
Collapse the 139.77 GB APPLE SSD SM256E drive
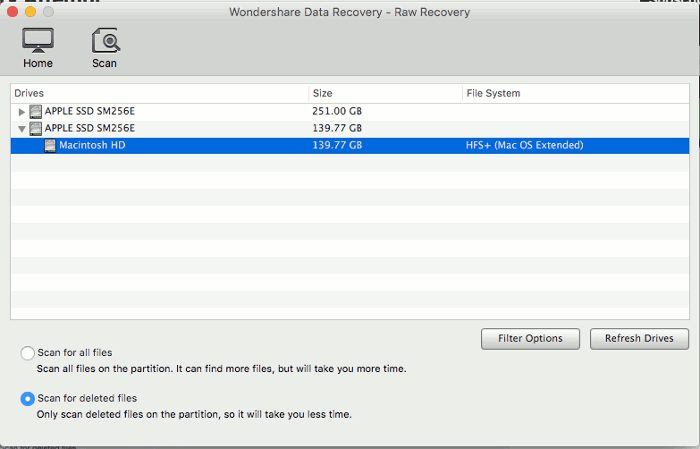(21, 129)
